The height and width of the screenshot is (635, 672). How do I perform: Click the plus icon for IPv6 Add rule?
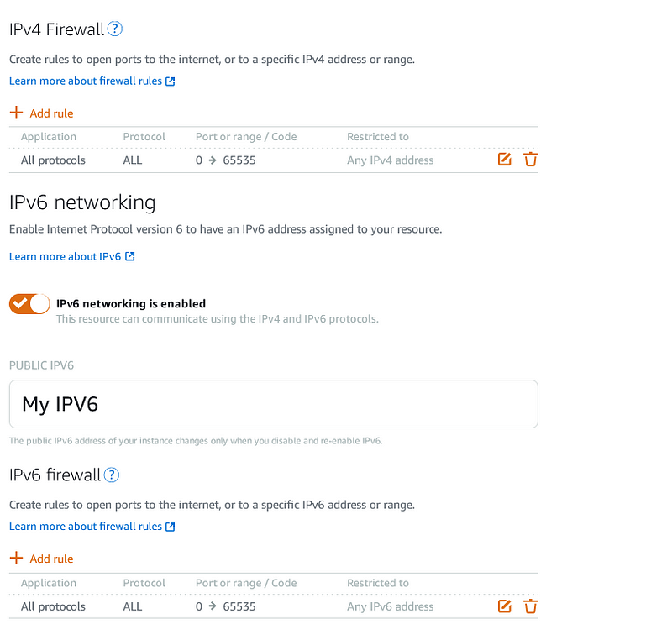[16, 558]
